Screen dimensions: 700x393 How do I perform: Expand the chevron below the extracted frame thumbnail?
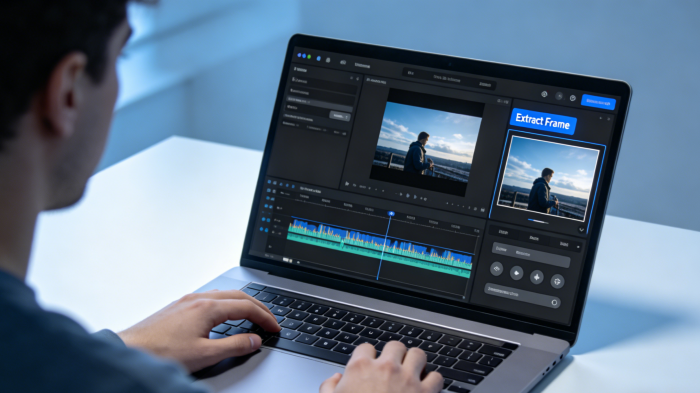coord(581,230)
